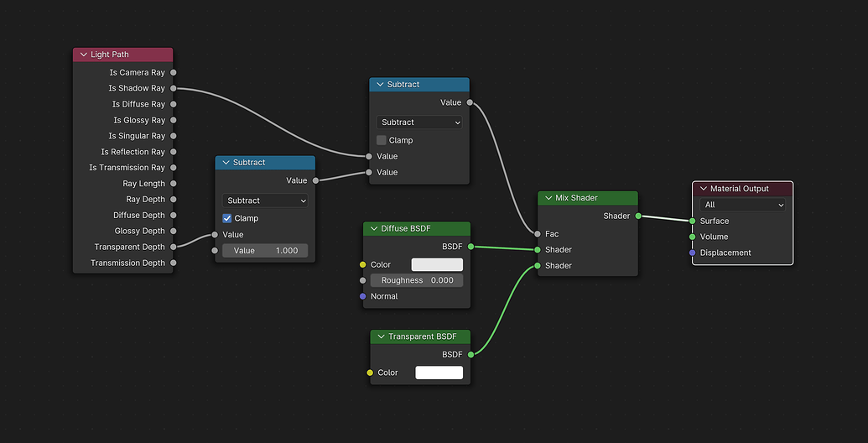Click the Diffuse BSDF output socket
The width and height of the screenshot is (868, 443).
pyautogui.click(x=470, y=247)
